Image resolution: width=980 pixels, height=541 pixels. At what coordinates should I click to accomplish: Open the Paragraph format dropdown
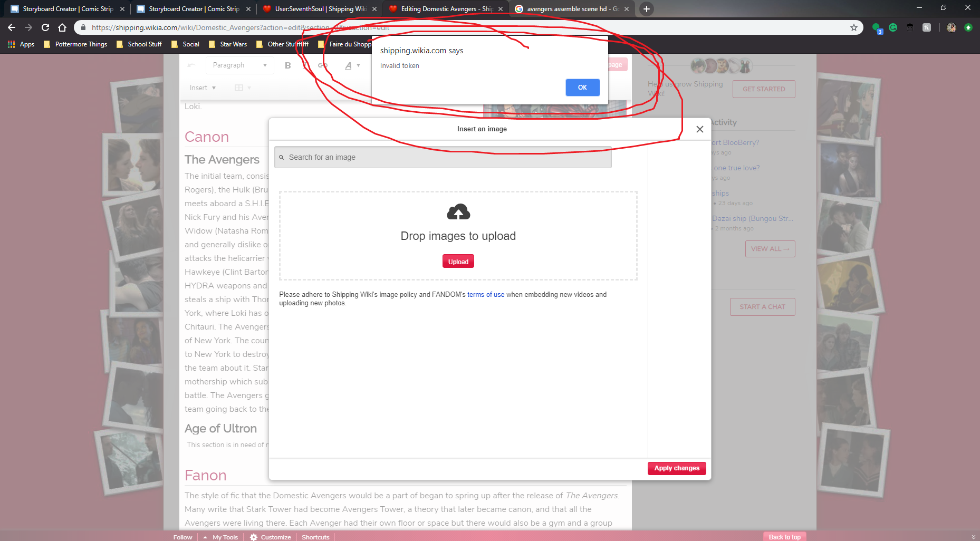[x=239, y=65]
